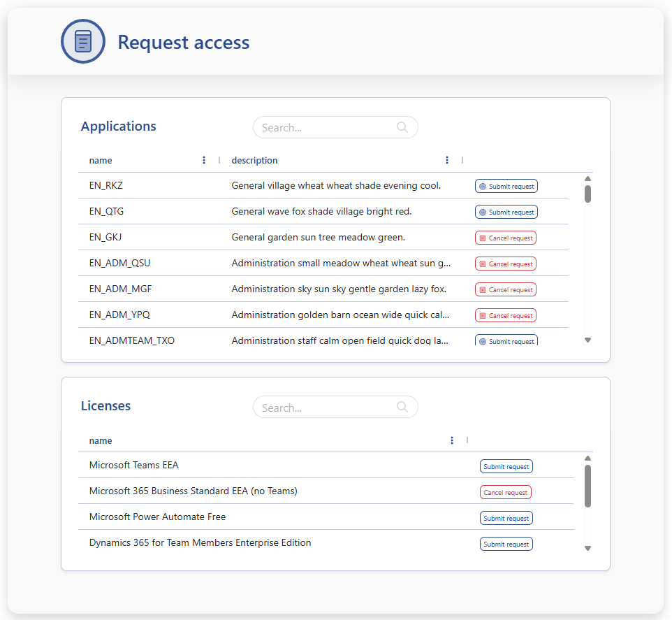Open the Applications name column menu dots
The height and width of the screenshot is (620, 672).
click(204, 160)
